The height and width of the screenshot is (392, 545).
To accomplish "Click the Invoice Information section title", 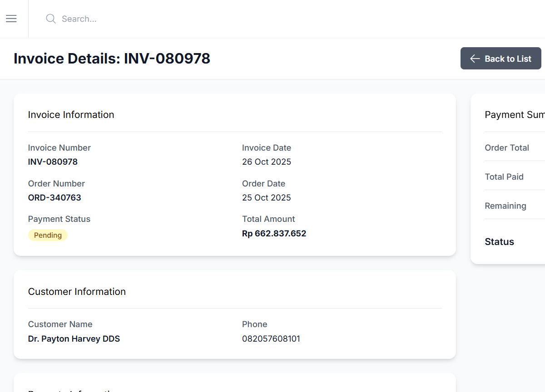I will click(x=71, y=115).
